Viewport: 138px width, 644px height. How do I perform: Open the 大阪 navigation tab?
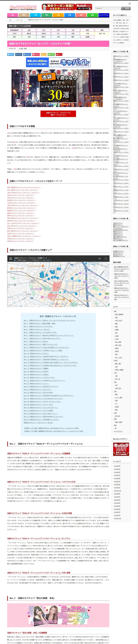58,15
